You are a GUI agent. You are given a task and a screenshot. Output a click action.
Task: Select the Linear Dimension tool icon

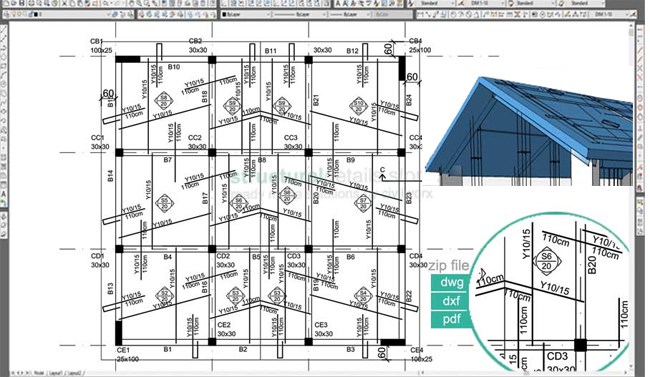pyautogui.click(x=419, y=15)
